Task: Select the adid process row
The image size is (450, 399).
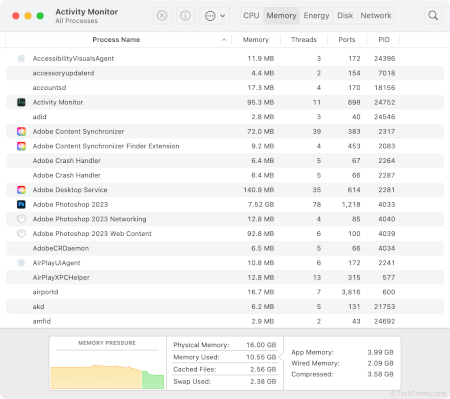Action: [225, 117]
